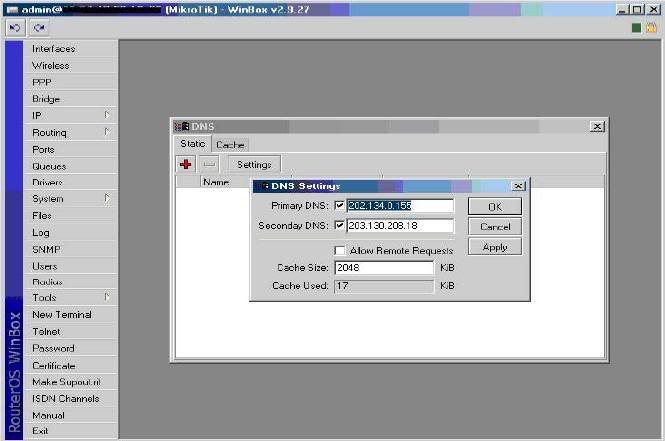The height and width of the screenshot is (441, 665).
Task: Launch New Terminal from sidebar
Action: pyautogui.click(x=70, y=314)
